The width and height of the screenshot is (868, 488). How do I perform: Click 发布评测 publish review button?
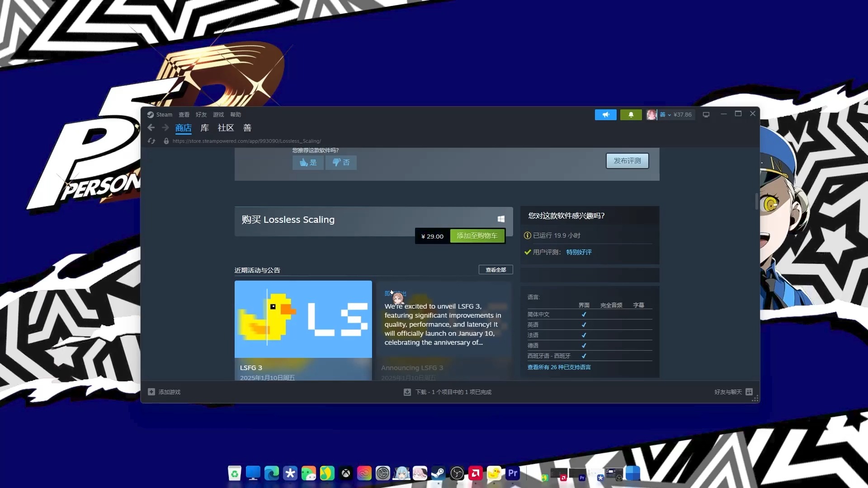pyautogui.click(x=627, y=160)
